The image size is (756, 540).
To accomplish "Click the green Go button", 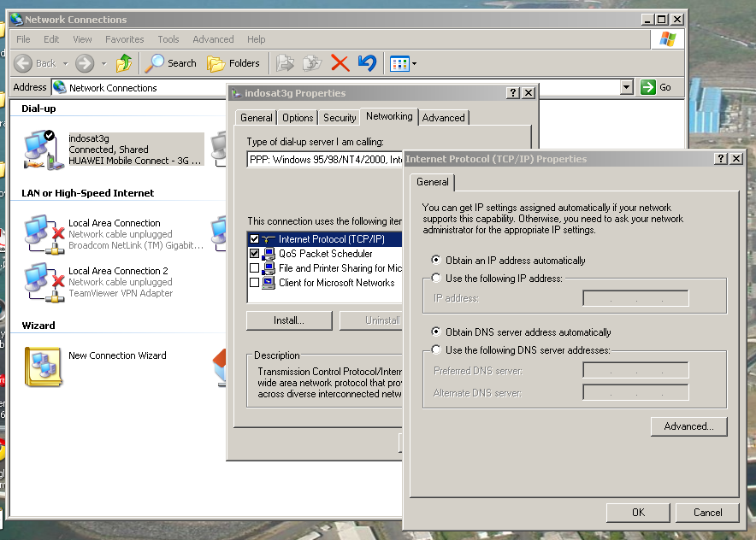I will (656, 87).
